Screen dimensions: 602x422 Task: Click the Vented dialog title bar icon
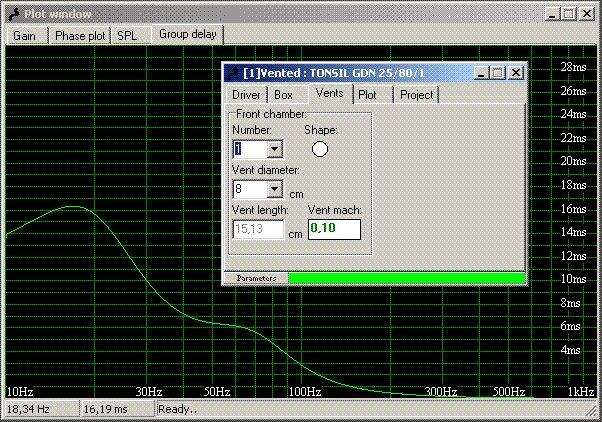point(233,73)
